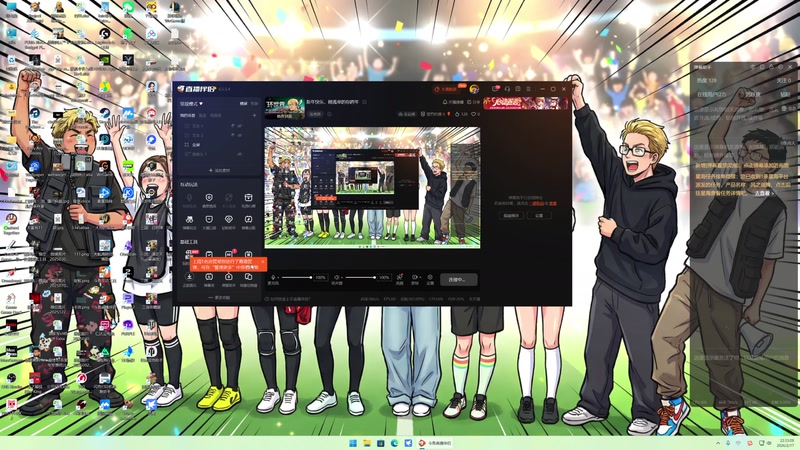The width and height of the screenshot is (800, 450).
Task: Click the heart likes counter icon
Action: 475,114
